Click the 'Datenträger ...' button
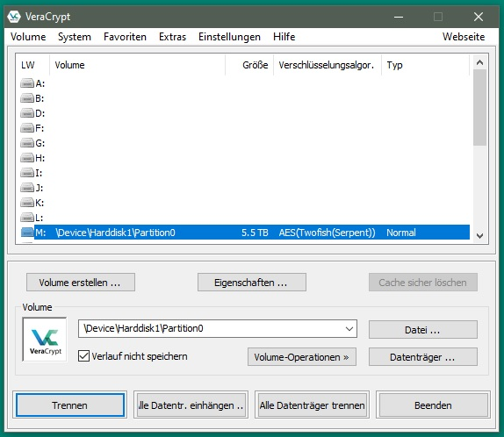This screenshot has height=437, width=504. point(423,357)
